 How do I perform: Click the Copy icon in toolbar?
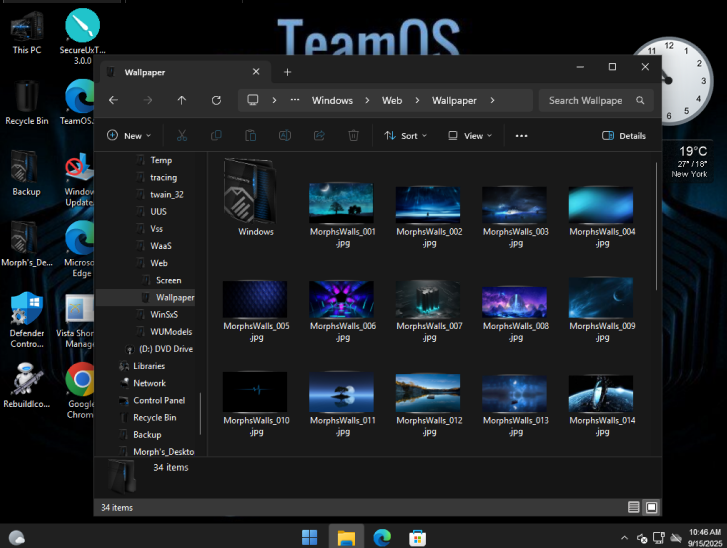pos(216,135)
